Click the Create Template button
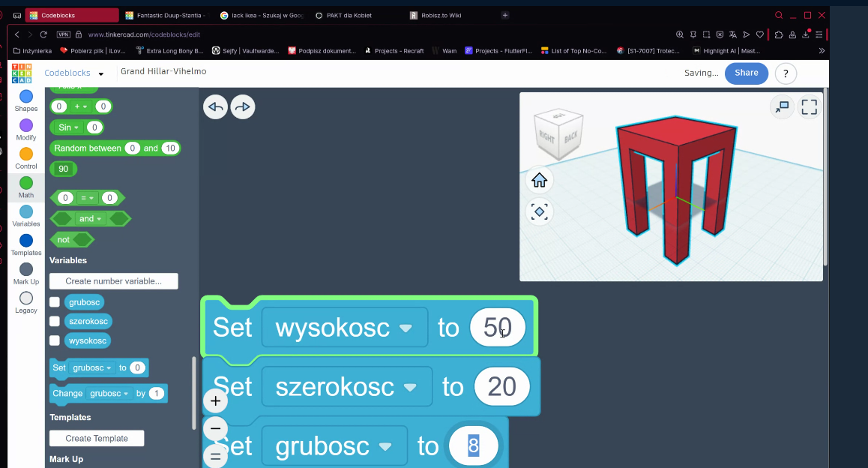Viewport: 868px width, 468px height. (x=97, y=438)
